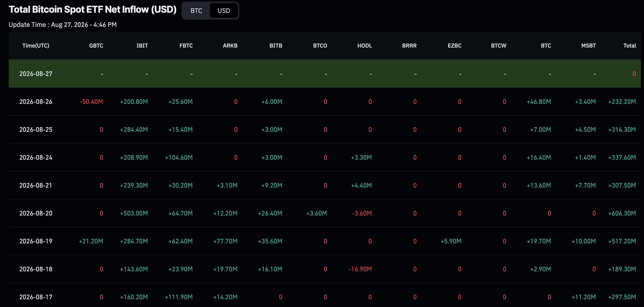The width and height of the screenshot is (644, 307).
Task: Click the BITB column header
Action: 276,46
